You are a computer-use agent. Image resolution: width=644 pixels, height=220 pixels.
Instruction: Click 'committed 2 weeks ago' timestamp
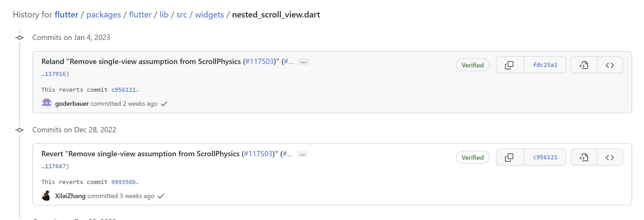coord(124,104)
